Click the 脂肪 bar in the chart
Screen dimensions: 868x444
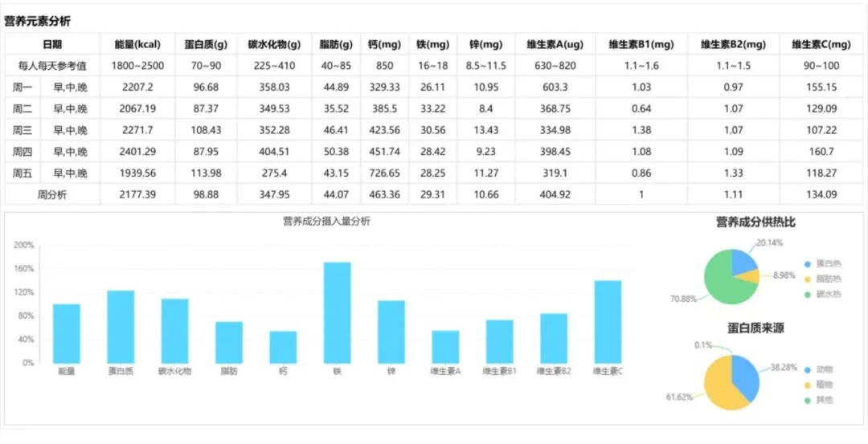pyautogui.click(x=229, y=342)
